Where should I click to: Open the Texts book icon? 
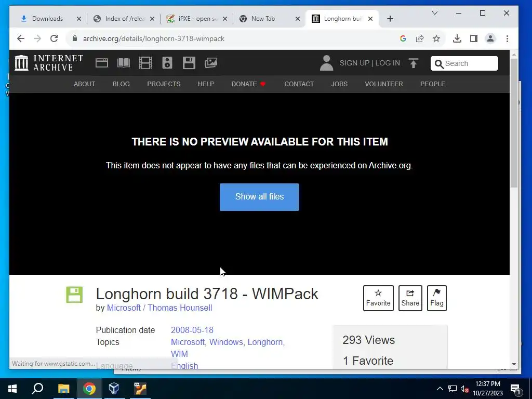[x=124, y=63]
